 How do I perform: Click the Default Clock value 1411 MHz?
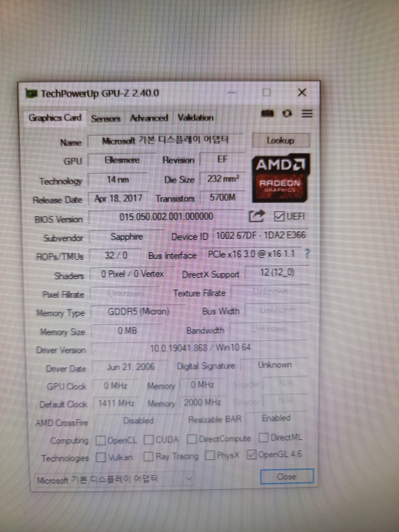116,403
